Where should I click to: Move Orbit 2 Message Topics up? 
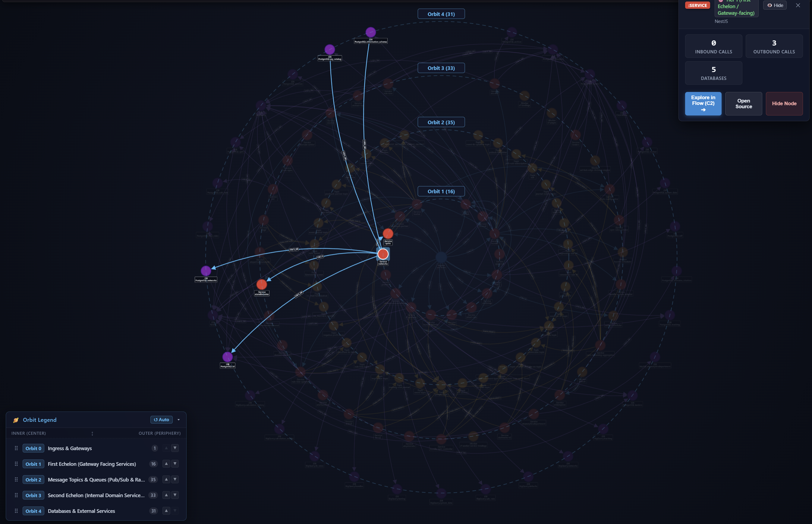(166, 479)
